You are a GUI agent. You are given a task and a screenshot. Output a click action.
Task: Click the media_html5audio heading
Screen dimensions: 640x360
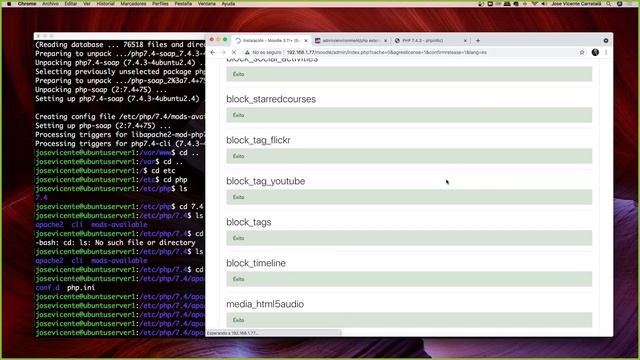(x=265, y=304)
